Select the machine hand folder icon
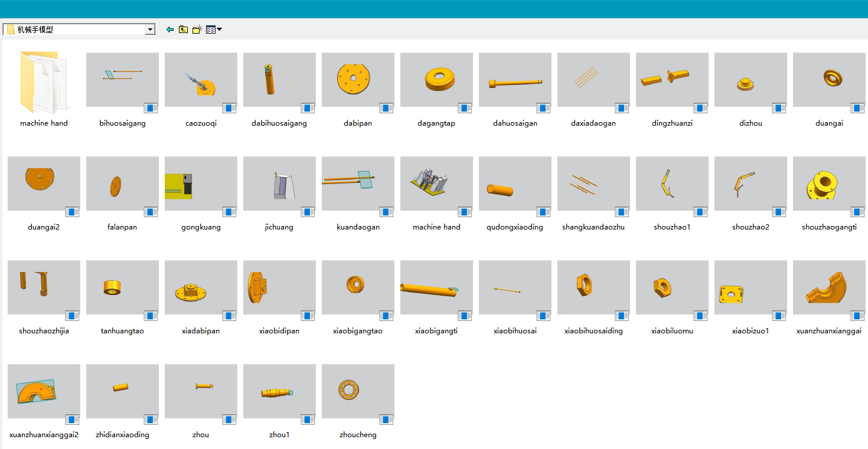The width and height of the screenshot is (868, 449). click(x=44, y=81)
